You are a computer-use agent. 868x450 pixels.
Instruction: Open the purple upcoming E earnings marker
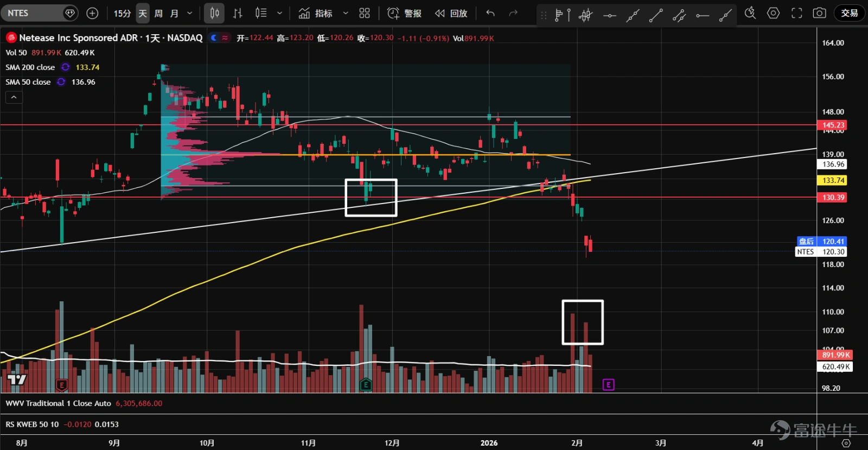608,385
